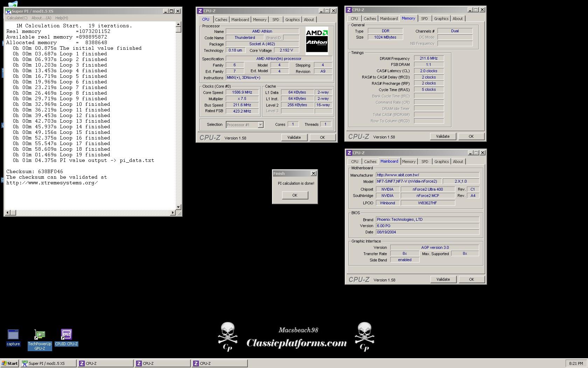
Task: Click the CAS# Latency 2.0 clocks value
Action: (x=429, y=71)
